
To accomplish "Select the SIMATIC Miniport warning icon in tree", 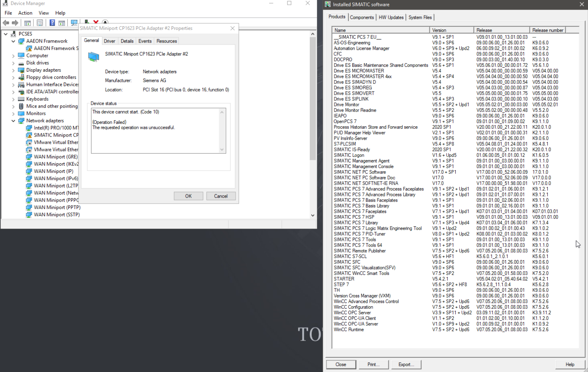I will [29, 135].
